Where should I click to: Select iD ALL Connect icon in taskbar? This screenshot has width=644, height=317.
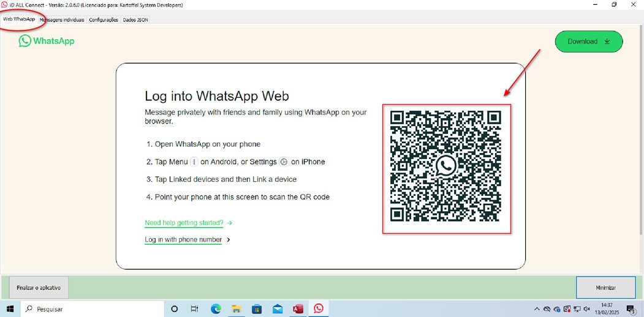[319, 309]
